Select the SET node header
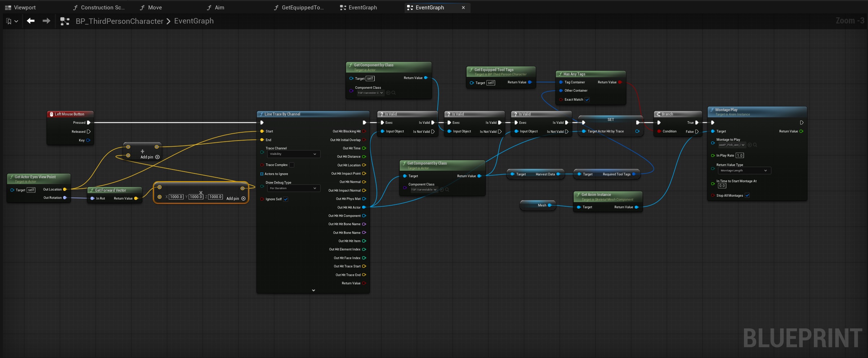This screenshot has width=868, height=358. click(611, 119)
